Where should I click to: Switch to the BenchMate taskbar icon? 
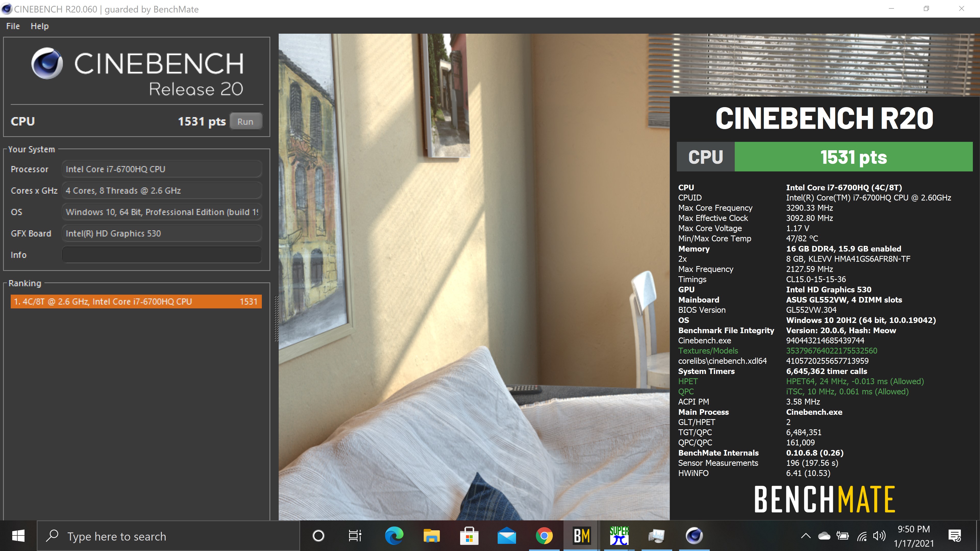click(x=582, y=536)
